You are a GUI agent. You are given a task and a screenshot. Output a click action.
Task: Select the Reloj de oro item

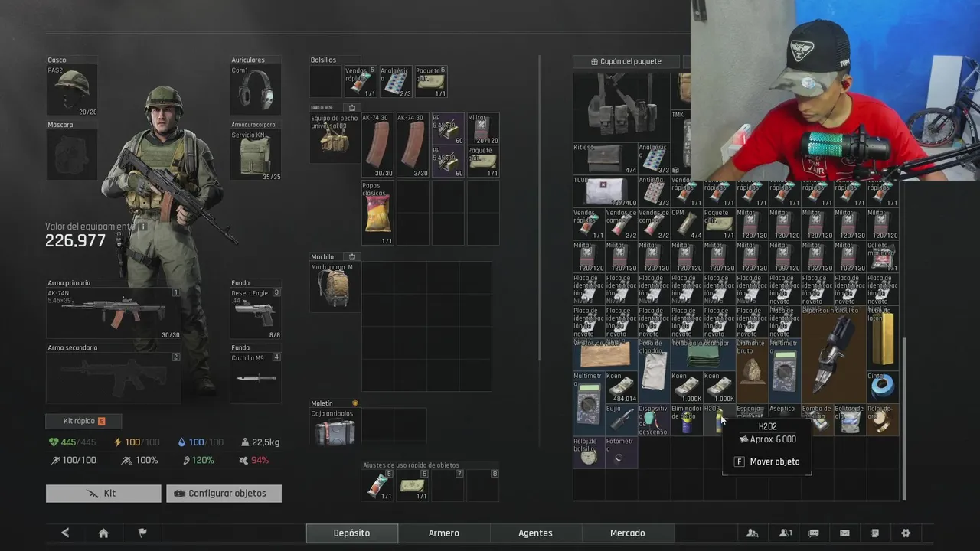point(883,419)
